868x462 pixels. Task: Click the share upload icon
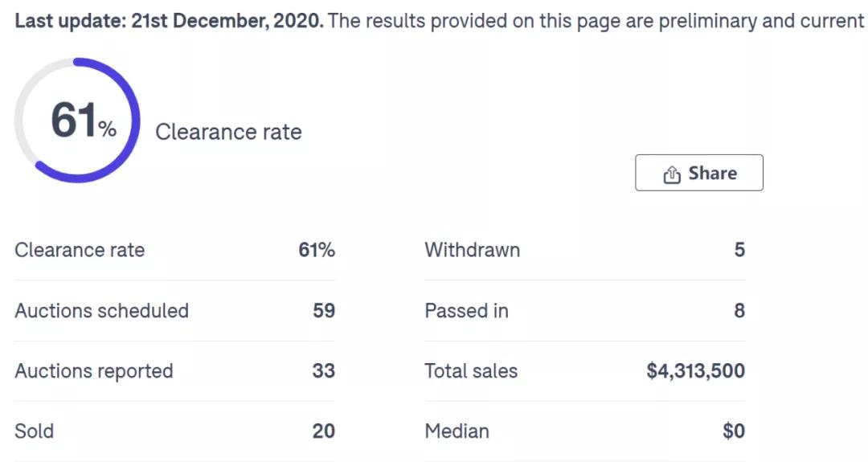click(671, 174)
